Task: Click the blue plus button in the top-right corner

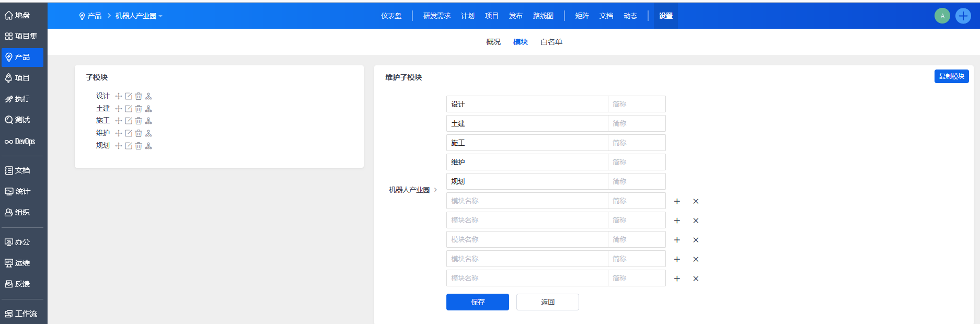Action: tap(963, 16)
